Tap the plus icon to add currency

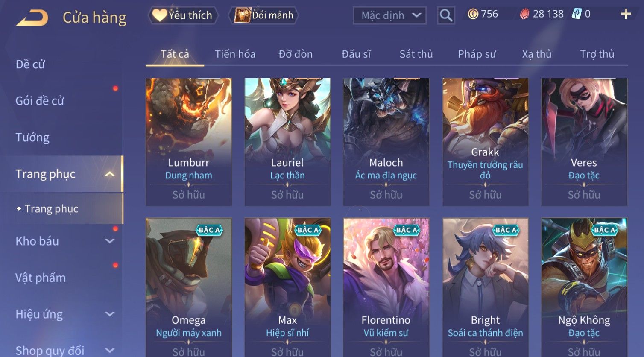pyautogui.click(x=626, y=14)
